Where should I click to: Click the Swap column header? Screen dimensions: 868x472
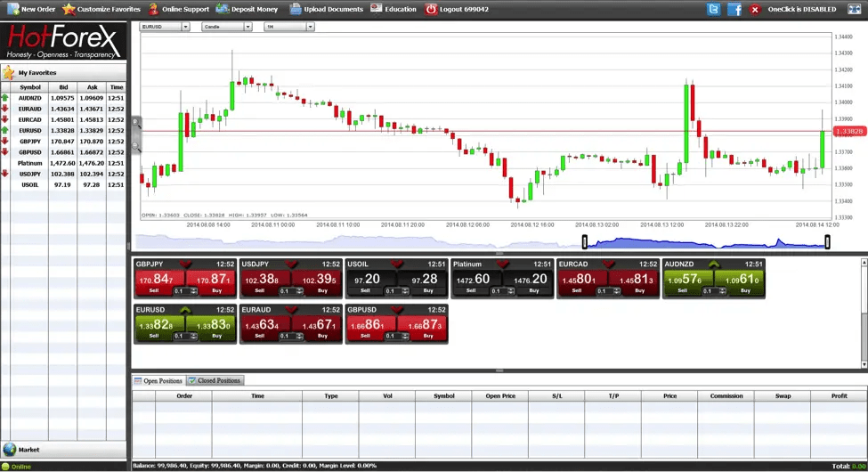click(783, 396)
